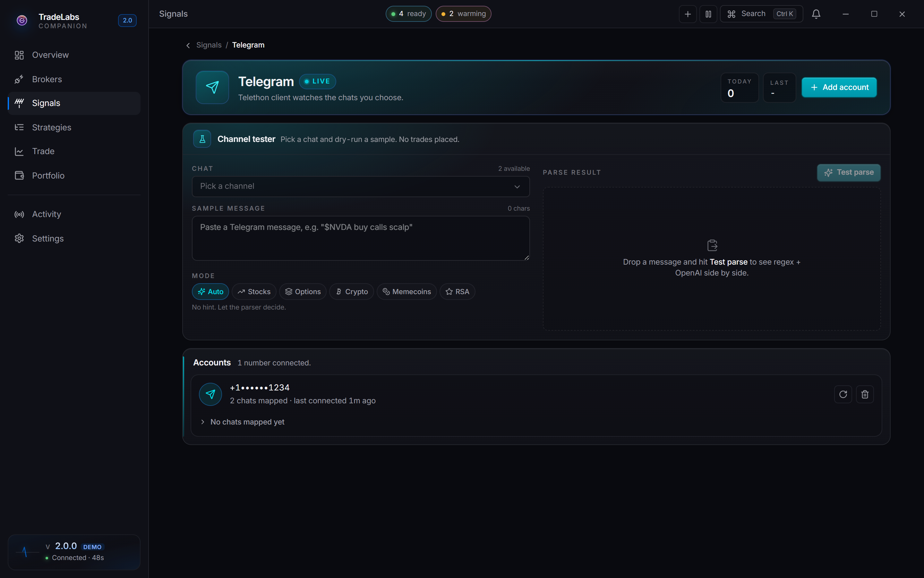Click the Channel tester flask icon
Image resolution: width=924 pixels, height=578 pixels.
pyautogui.click(x=202, y=139)
